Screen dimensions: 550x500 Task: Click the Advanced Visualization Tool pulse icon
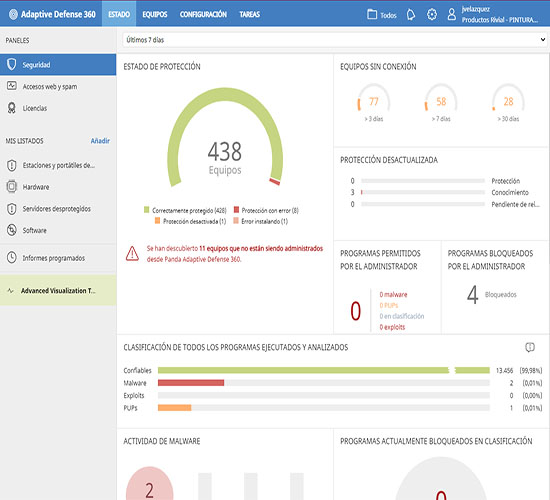tap(11, 291)
